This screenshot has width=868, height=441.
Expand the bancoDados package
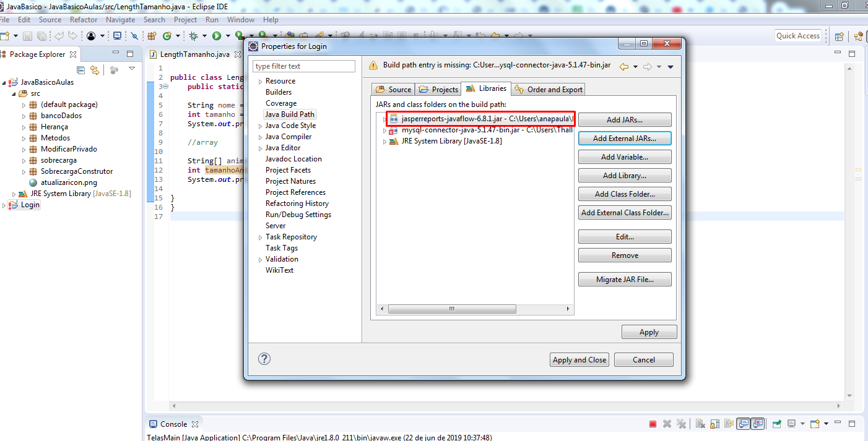click(x=24, y=116)
